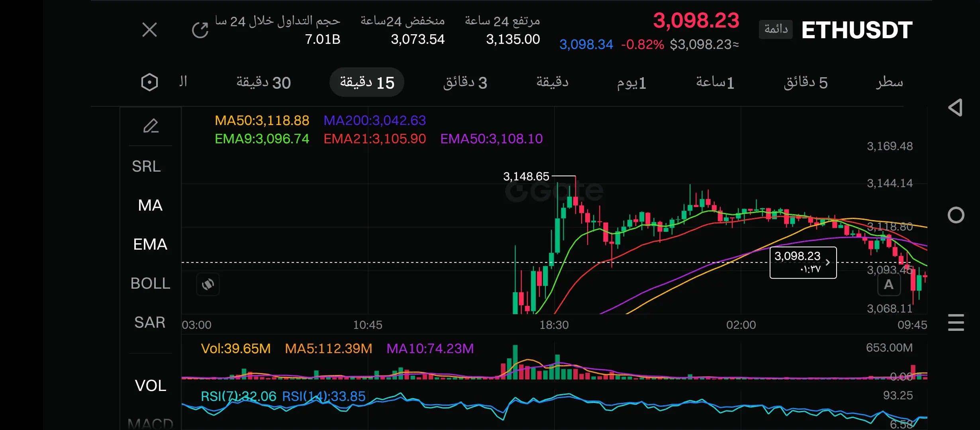Screen dimensions: 980x430
Task: Toggle the VOL sub-indicator
Action: click(x=151, y=385)
